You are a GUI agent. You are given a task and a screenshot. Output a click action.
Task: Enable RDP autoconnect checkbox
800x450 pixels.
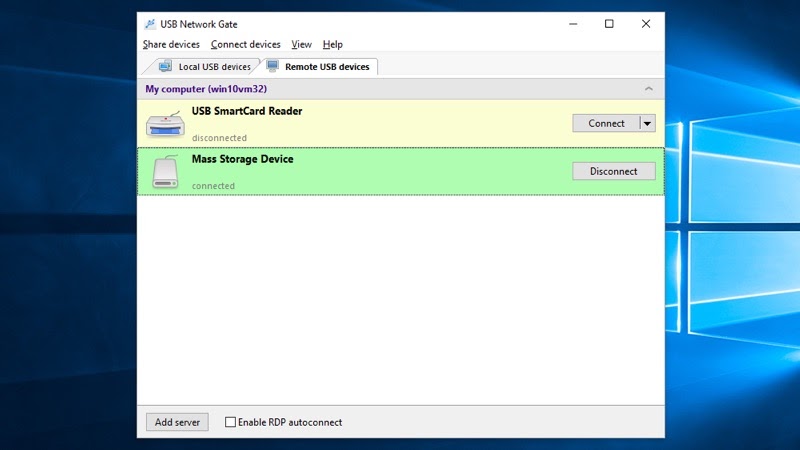point(231,422)
